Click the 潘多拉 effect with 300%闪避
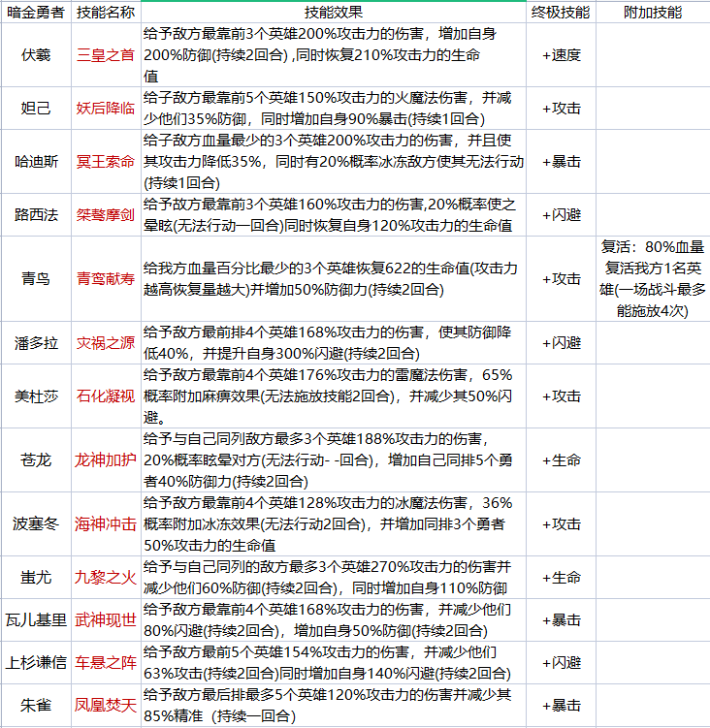Screen dimensions: 710x728 333,342
